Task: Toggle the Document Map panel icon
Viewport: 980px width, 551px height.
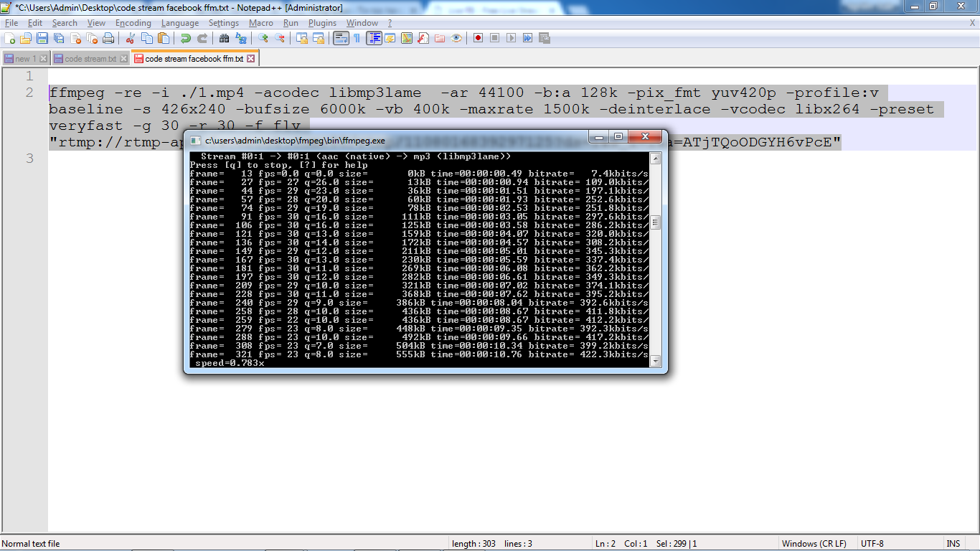Action: click(407, 38)
